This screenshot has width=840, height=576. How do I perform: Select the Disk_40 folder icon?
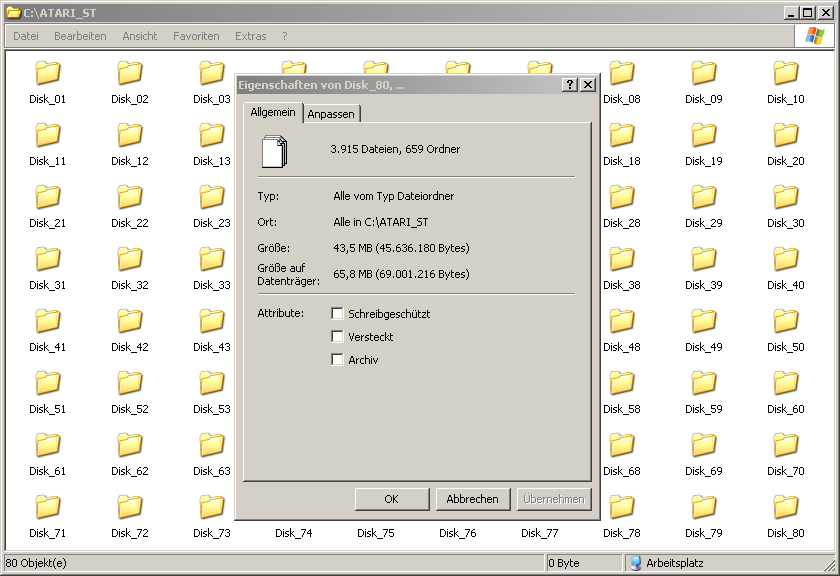click(786, 259)
